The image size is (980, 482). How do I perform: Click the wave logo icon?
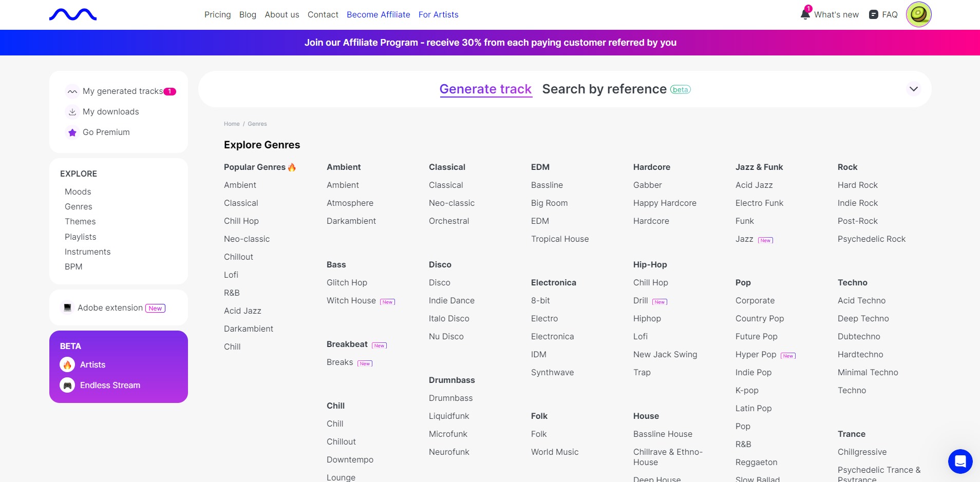pyautogui.click(x=73, y=15)
